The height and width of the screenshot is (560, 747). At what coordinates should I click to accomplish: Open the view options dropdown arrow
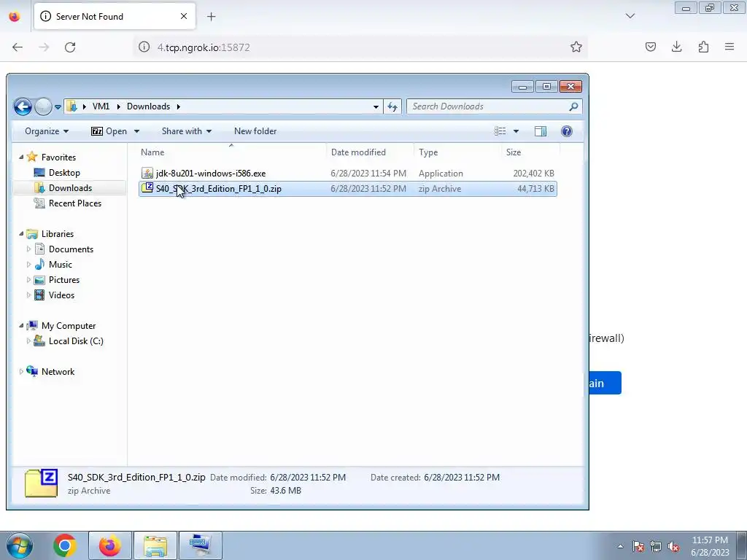click(516, 131)
